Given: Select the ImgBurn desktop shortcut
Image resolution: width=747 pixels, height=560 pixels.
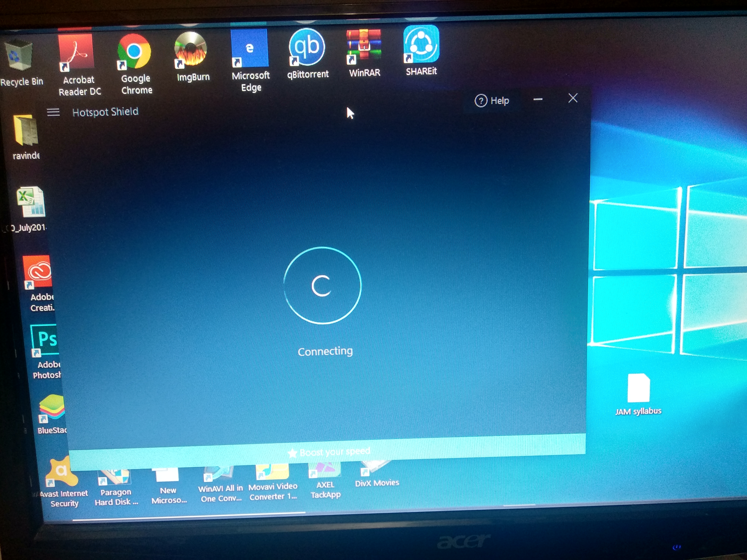Looking at the screenshot, I should click(x=192, y=57).
